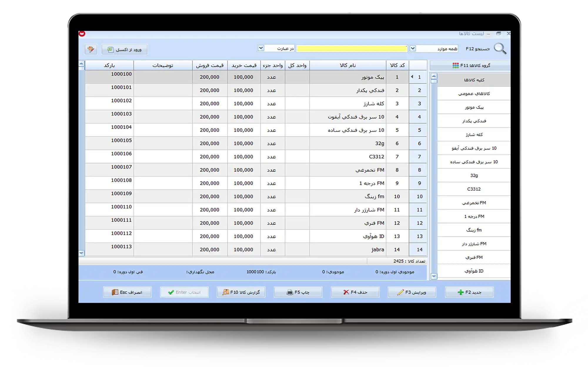The width and height of the screenshot is (588, 367).
Task: Select پیک موتور in the group list
Action: pyautogui.click(x=474, y=107)
